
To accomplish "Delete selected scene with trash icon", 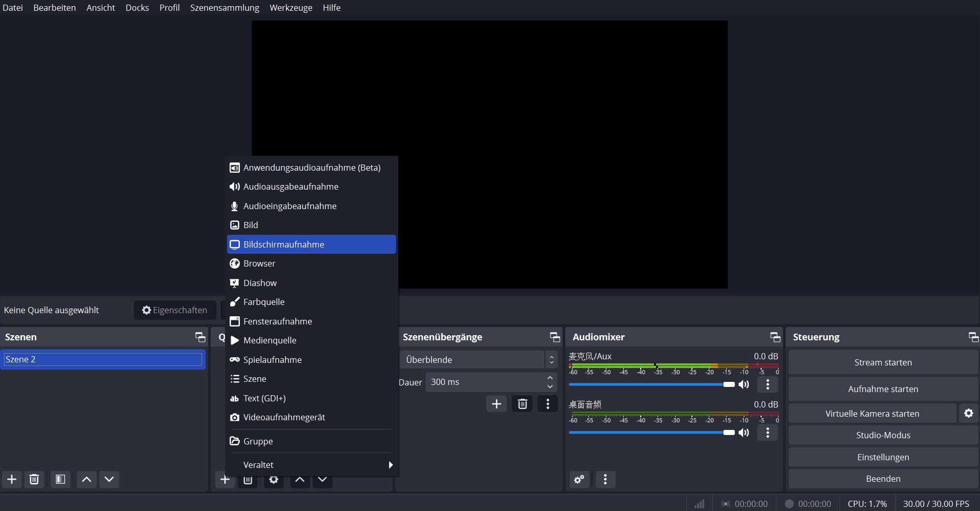I will click(x=34, y=479).
